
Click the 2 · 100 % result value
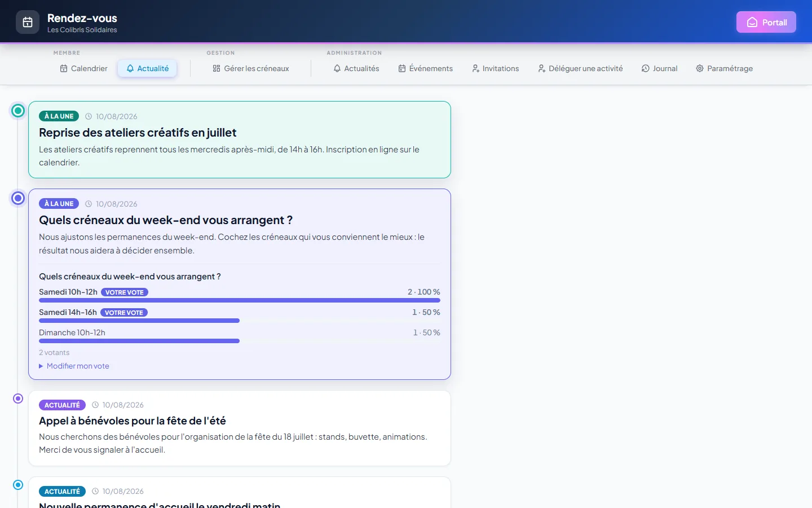424,292
